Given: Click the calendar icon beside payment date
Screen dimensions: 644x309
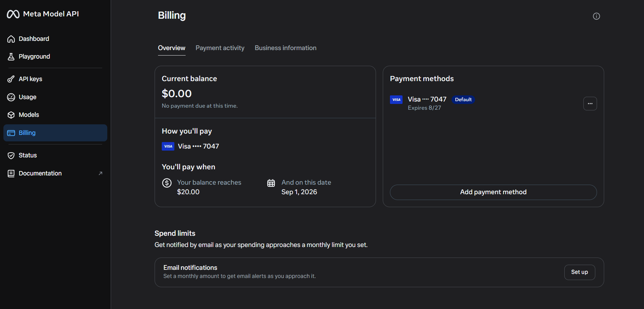Looking at the screenshot, I should (271, 183).
